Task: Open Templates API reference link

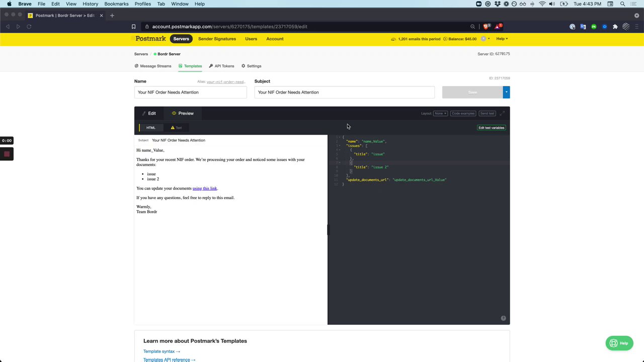Action: [170, 359]
